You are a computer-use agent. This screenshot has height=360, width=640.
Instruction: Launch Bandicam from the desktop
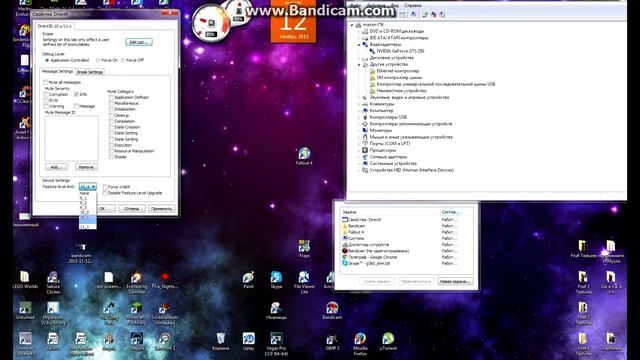pyautogui.click(x=332, y=310)
